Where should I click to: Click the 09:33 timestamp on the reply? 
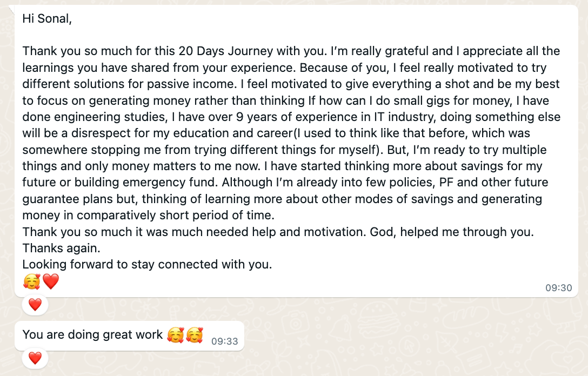(x=224, y=341)
